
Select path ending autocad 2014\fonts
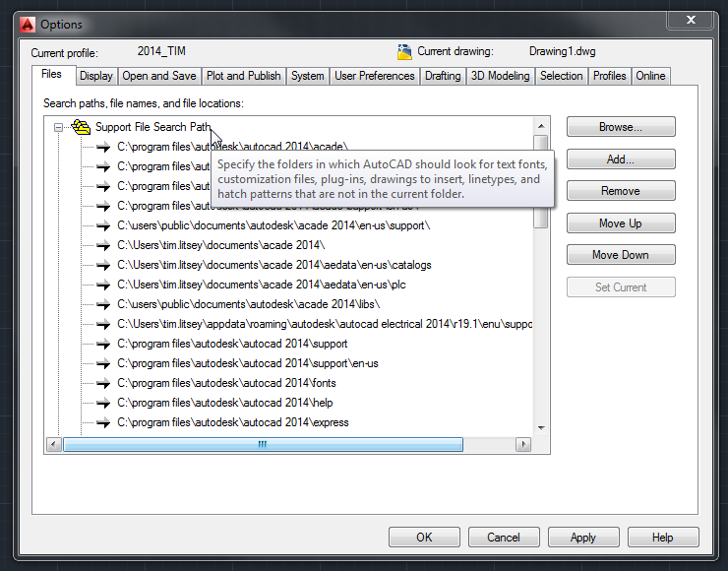point(226,383)
